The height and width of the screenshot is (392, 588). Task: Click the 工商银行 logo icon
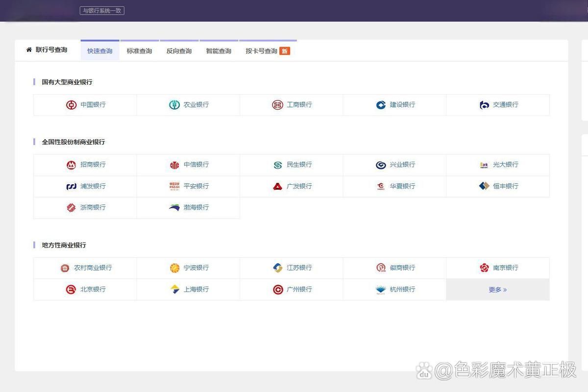pos(278,105)
